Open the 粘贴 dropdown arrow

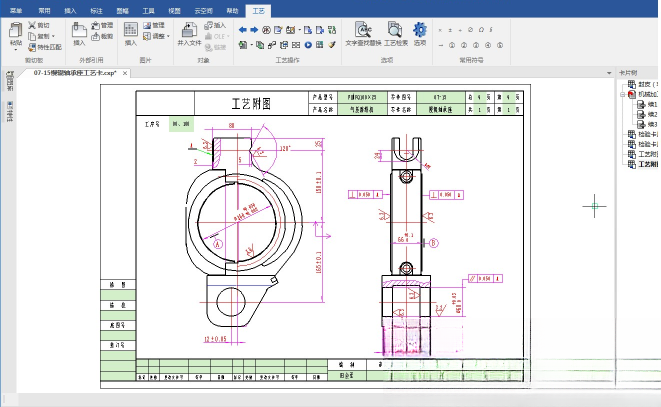tap(16, 50)
